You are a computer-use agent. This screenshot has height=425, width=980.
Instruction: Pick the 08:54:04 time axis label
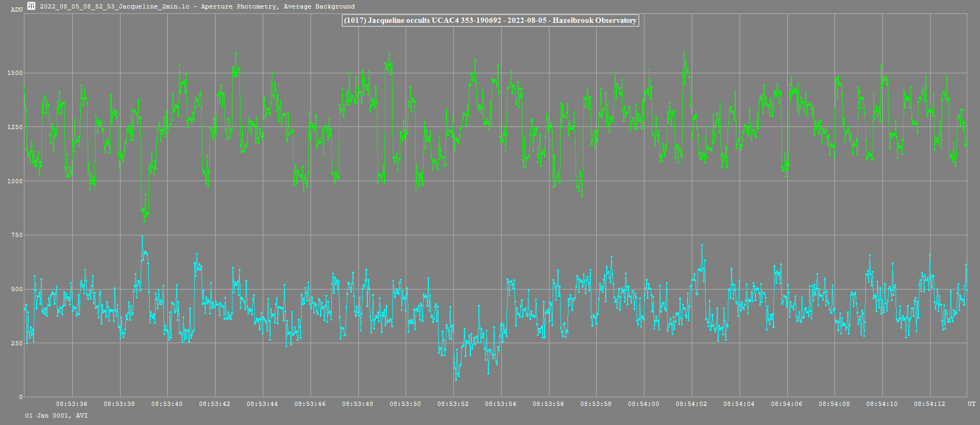pyautogui.click(x=739, y=404)
